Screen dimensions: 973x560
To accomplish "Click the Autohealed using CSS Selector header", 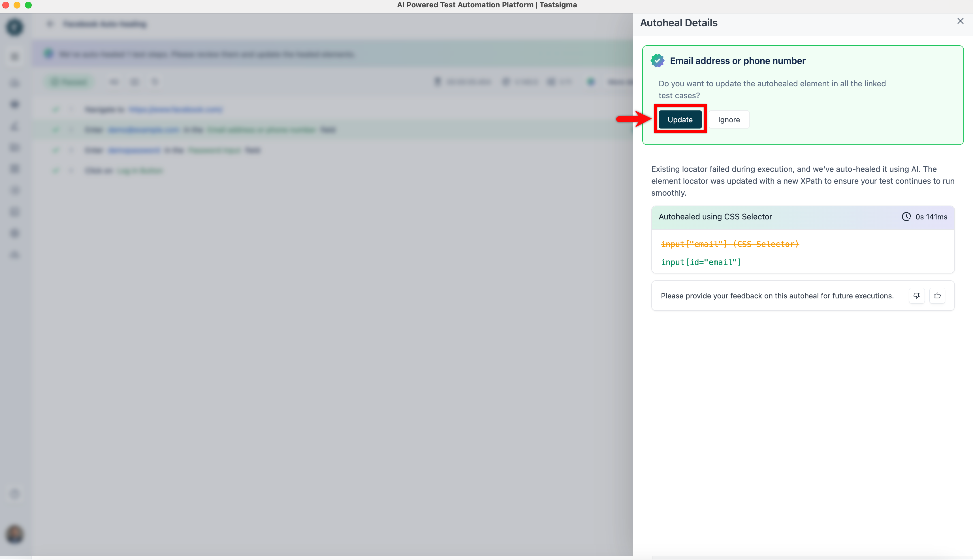I will coord(715,217).
